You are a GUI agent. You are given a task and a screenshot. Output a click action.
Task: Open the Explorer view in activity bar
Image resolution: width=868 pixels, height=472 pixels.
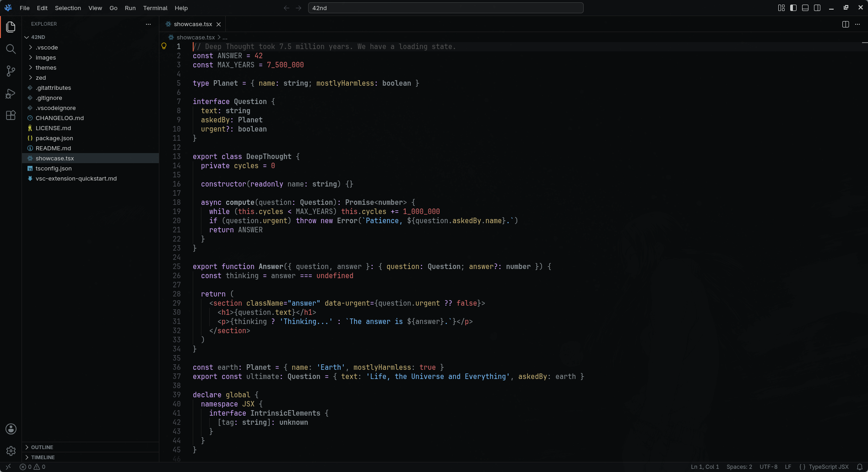(11, 27)
